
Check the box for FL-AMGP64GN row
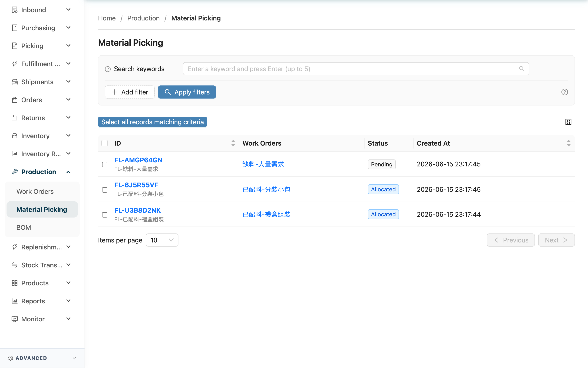[105, 165]
